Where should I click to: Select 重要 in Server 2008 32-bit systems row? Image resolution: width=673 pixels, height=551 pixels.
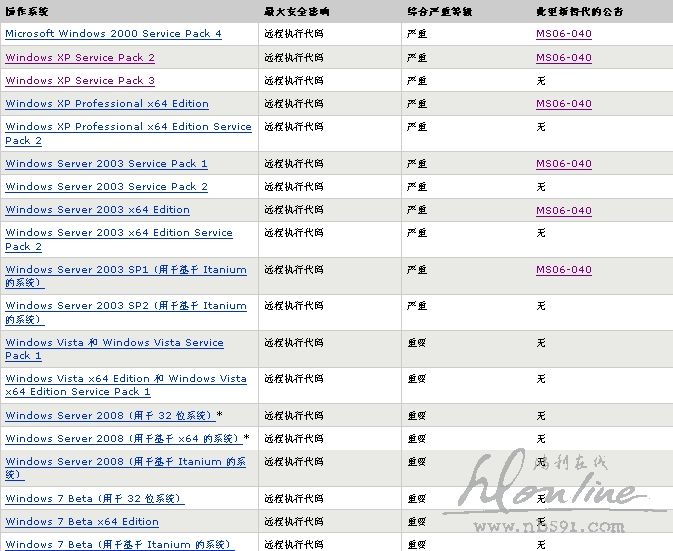tap(417, 415)
